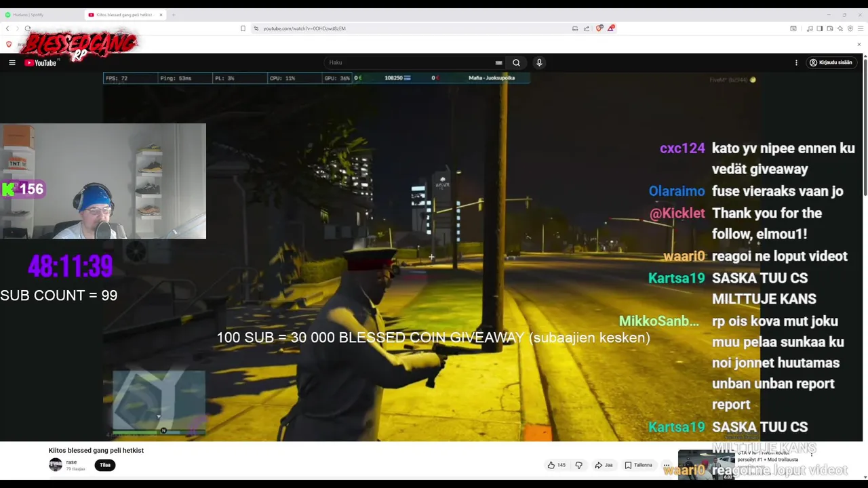
Task: Open the on-screen keyboard in search box
Action: pos(498,62)
